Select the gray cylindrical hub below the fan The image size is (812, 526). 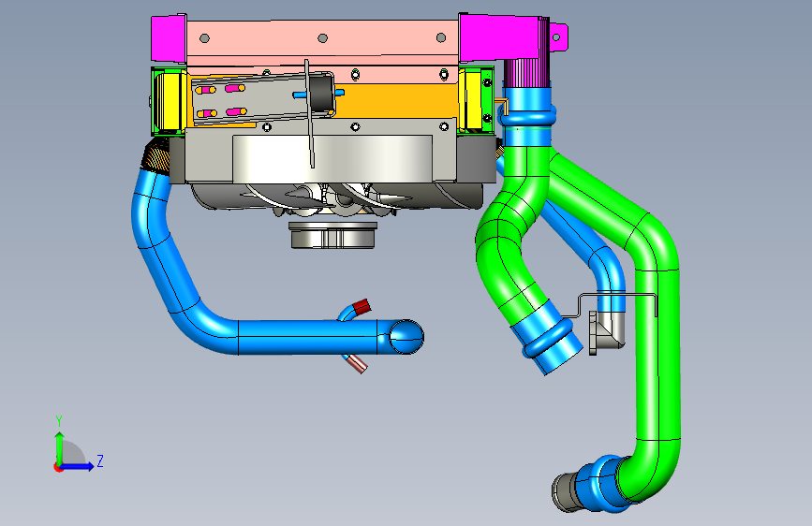pos(333,236)
